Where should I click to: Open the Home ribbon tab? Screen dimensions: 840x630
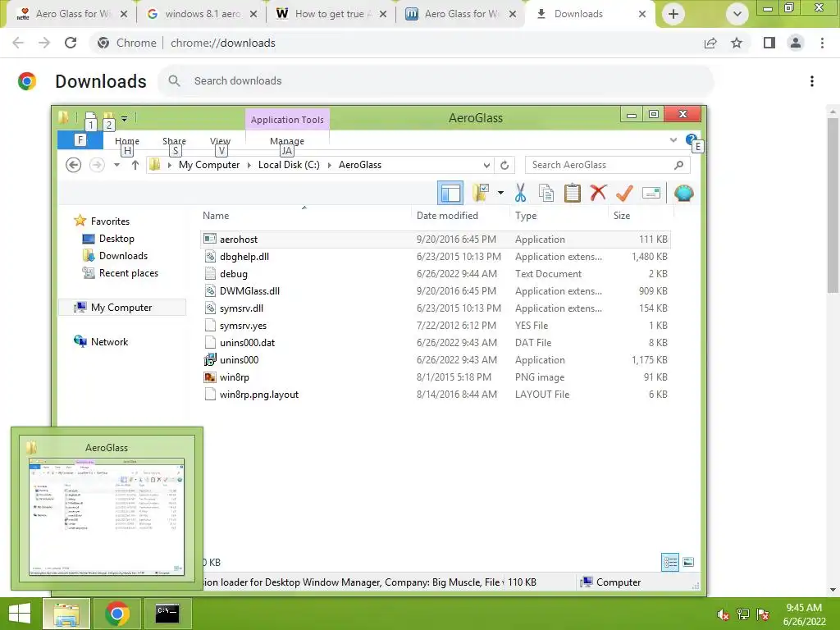tap(127, 141)
